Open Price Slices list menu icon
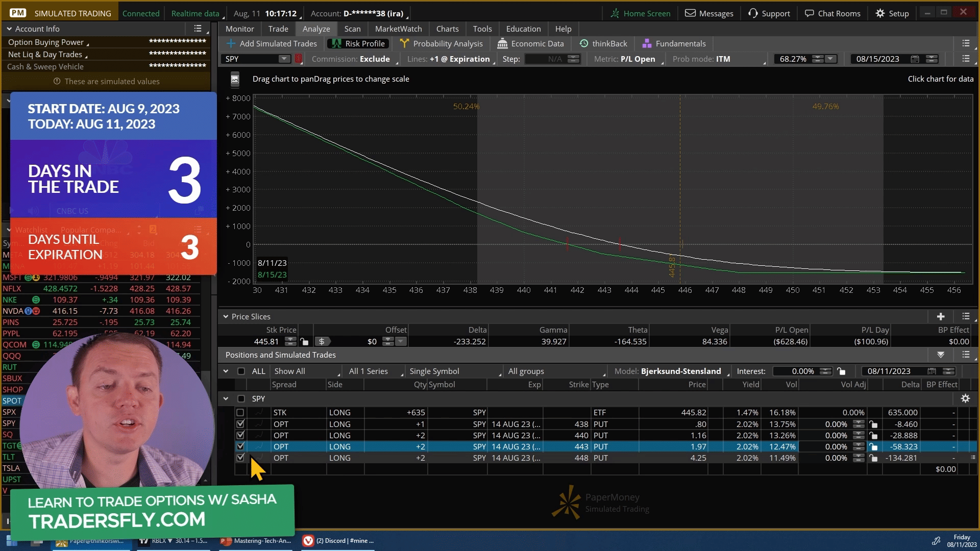The width and height of the screenshot is (980, 551). pos(966,316)
